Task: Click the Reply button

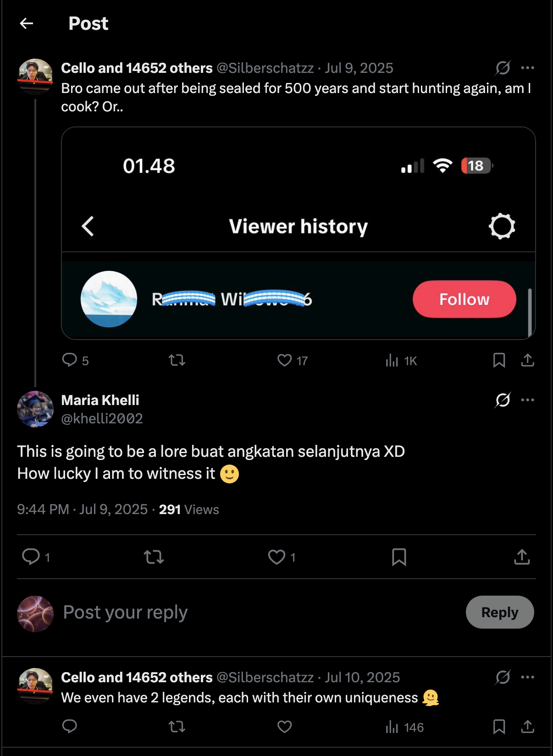Action: click(500, 612)
